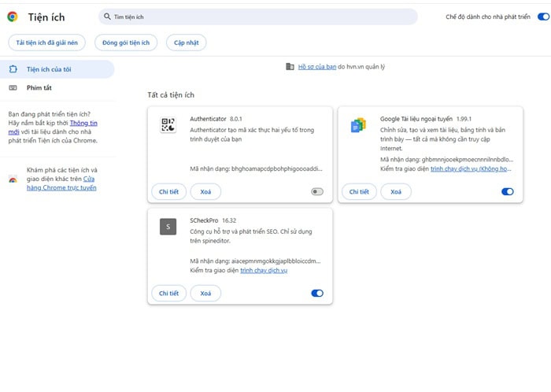Click the Chrome Web Store rainbow icon

[13, 179]
